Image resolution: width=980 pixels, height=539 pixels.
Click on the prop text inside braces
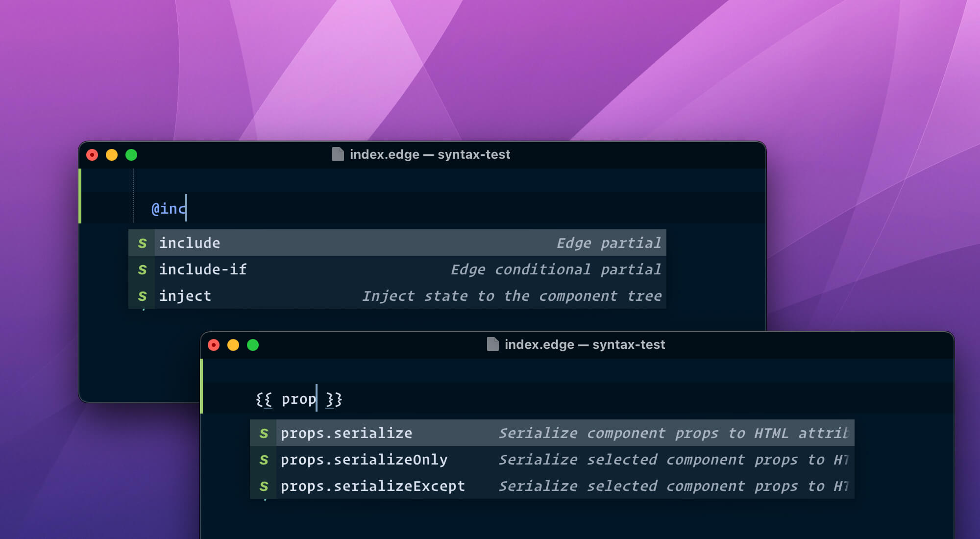click(x=298, y=399)
